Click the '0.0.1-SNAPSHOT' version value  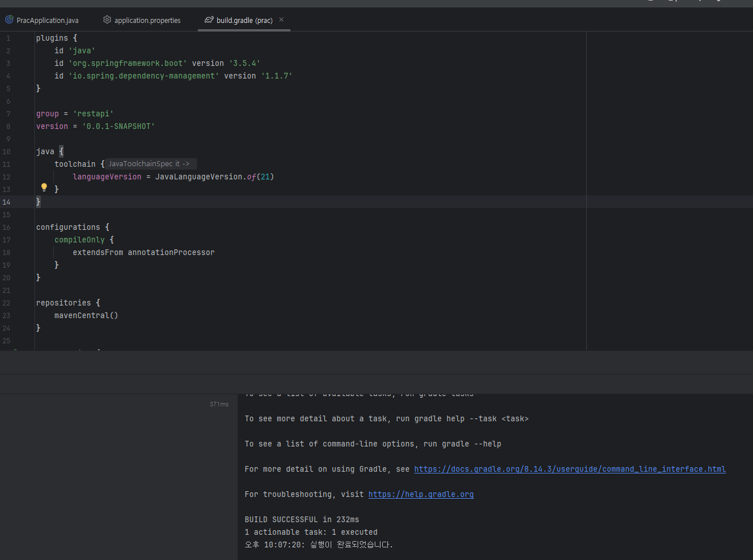tap(119, 126)
